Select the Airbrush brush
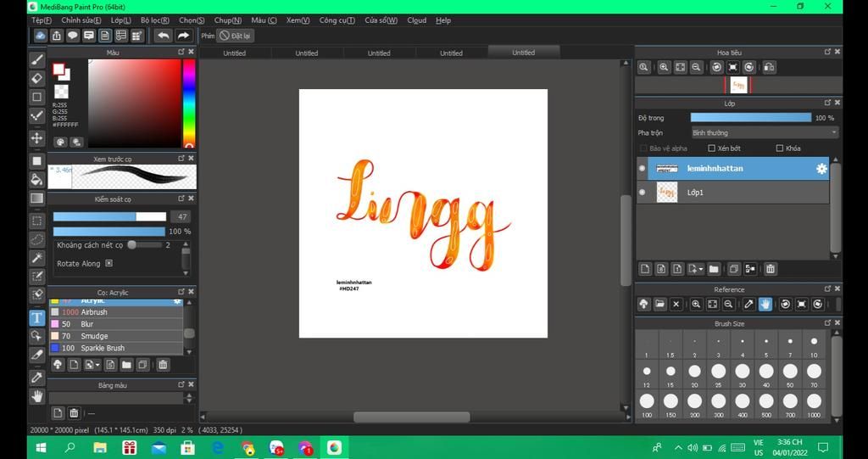Screen dimensions: 868x459 pos(116,312)
